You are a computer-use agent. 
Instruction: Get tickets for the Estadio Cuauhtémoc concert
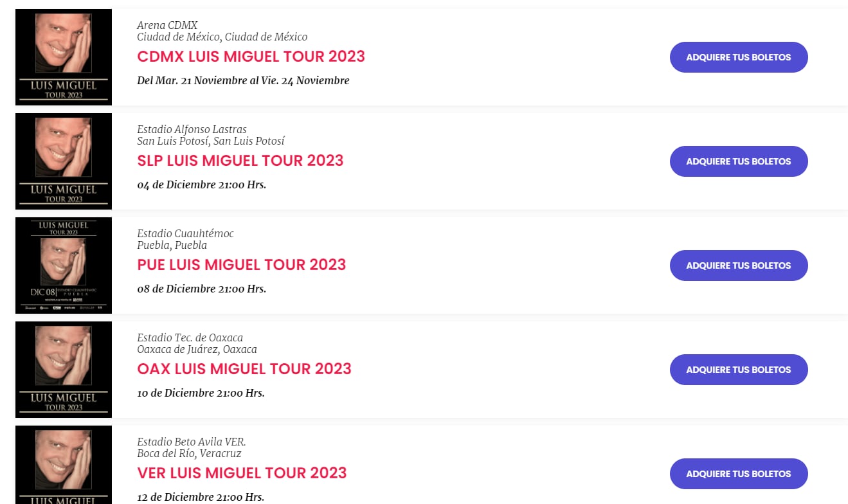tap(738, 265)
